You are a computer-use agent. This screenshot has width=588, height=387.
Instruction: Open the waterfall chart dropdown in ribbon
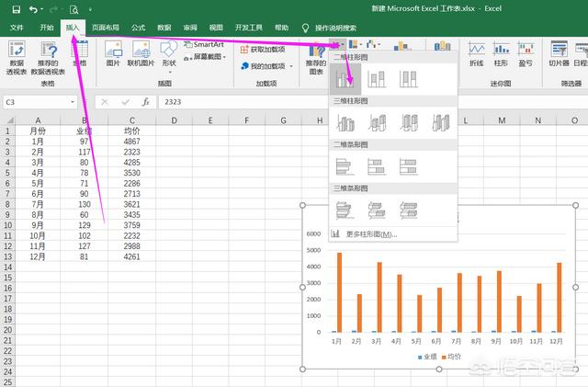tap(374, 44)
